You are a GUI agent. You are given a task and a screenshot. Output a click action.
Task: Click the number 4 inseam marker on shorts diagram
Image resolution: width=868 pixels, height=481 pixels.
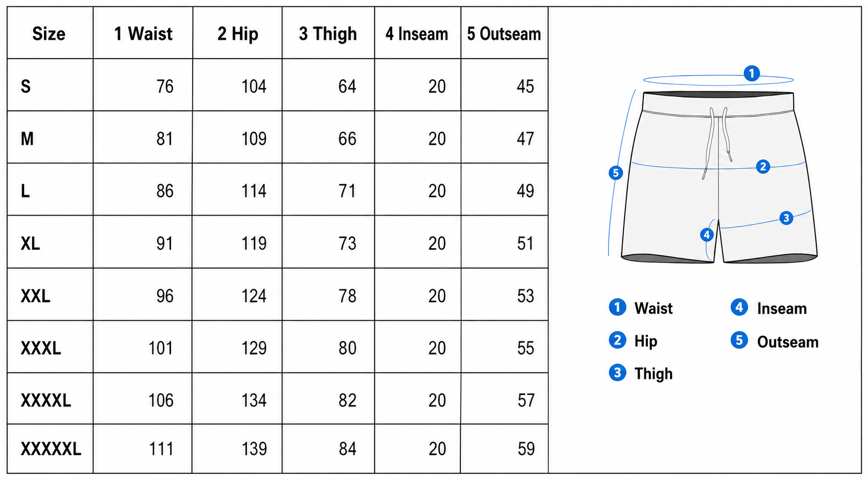click(x=707, y=235)
